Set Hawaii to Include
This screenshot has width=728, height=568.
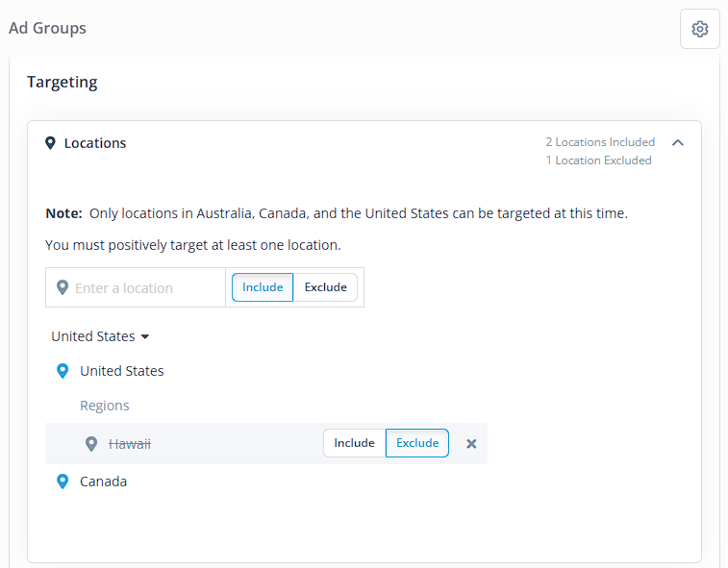click(354, 443)
